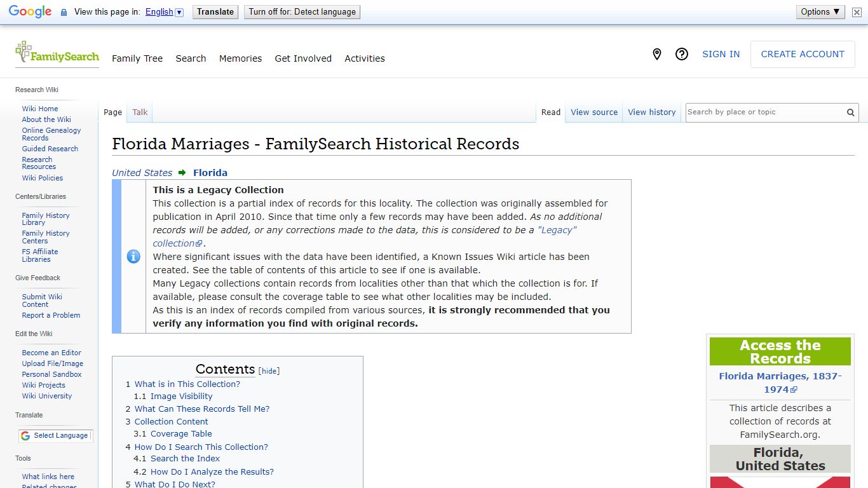Open the "Legacy" collection link
The height and width of the screenshot is (488, 868).
click(365, 236)
